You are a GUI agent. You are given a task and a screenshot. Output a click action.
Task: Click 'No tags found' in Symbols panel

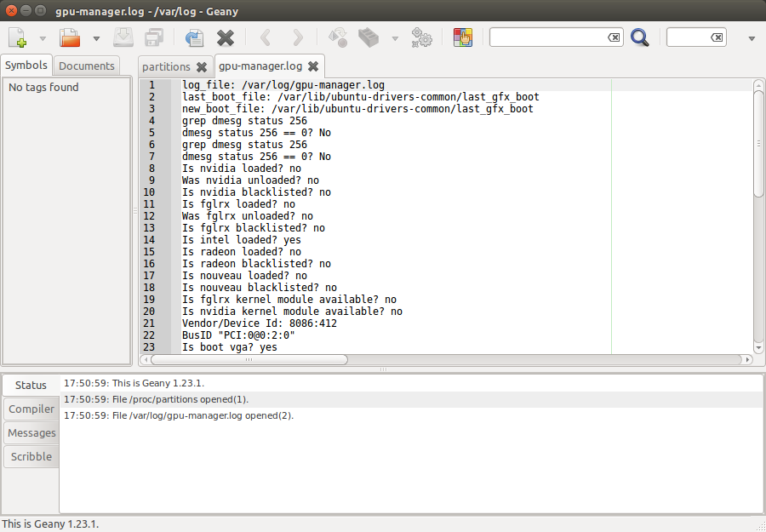click(43, 88)
